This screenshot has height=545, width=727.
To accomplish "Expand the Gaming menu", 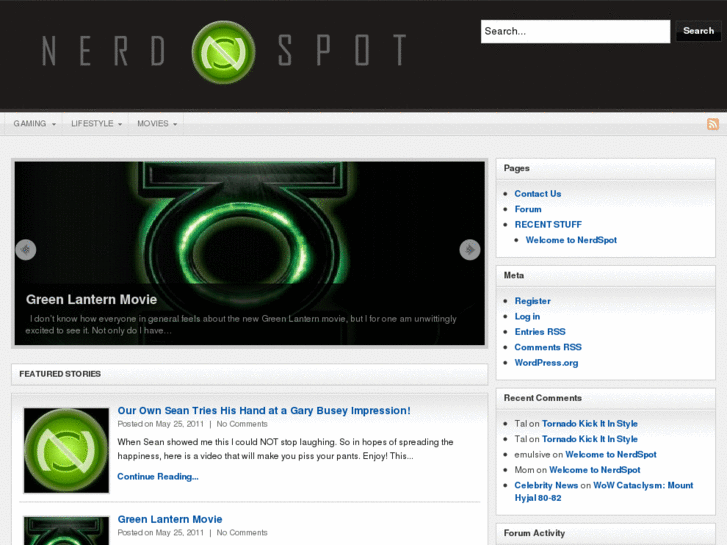I will point(34,124).
